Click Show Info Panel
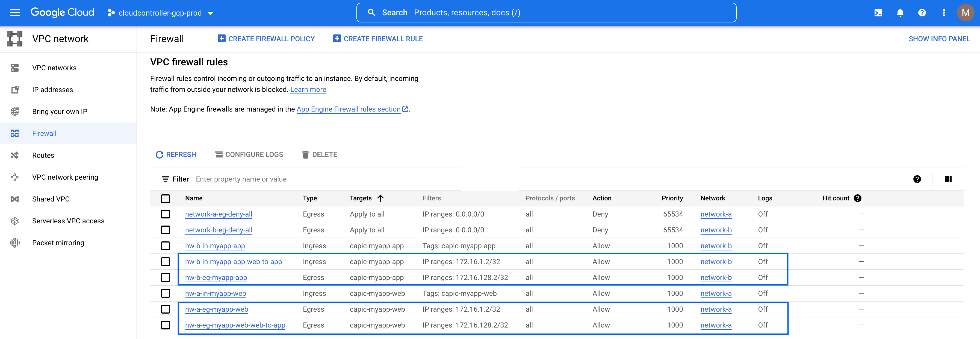Viewport: 980px width, 339px height. pos(939,39)
